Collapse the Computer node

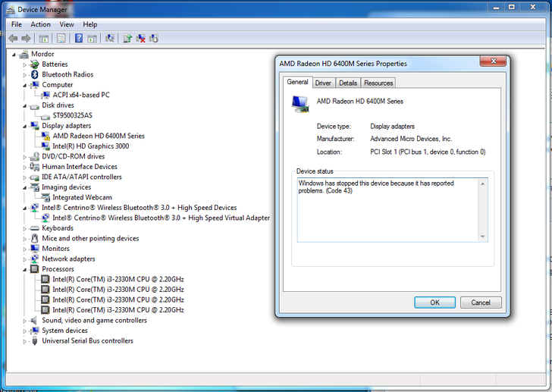[x=24, y=85]
